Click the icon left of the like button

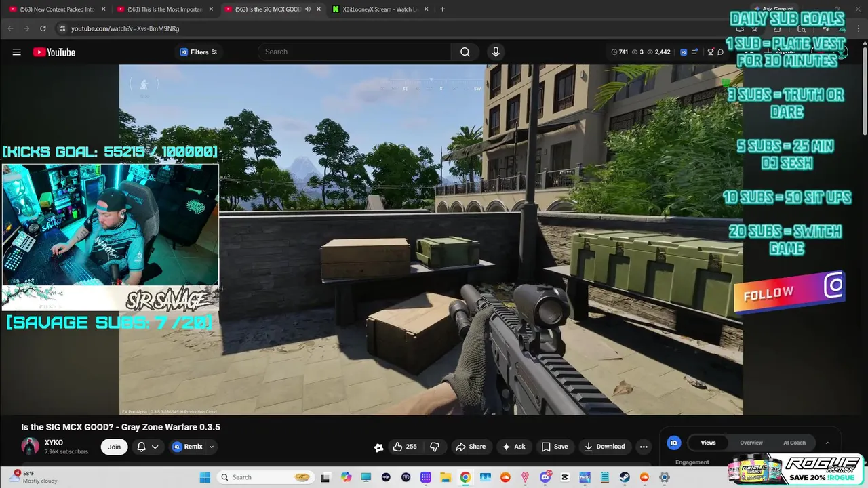click(378, 447)
